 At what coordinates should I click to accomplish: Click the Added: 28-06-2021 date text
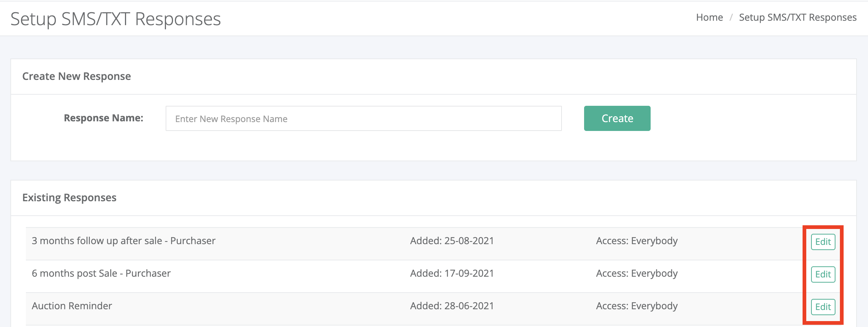pos(452,306)
